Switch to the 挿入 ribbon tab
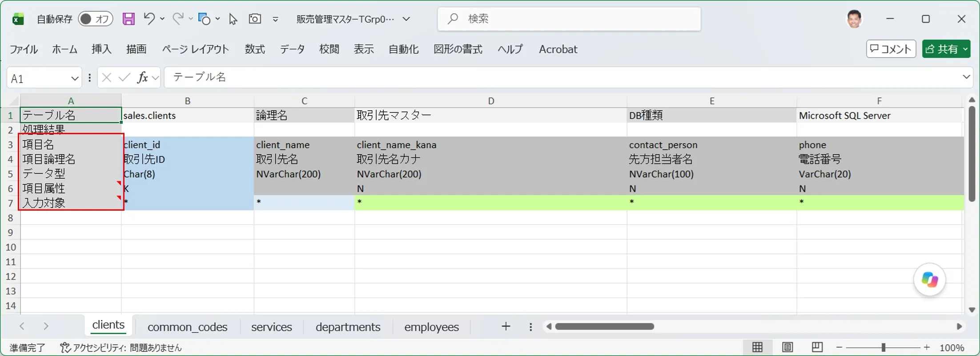The height and width of the screenshot is (356, 980). (101, 49)
